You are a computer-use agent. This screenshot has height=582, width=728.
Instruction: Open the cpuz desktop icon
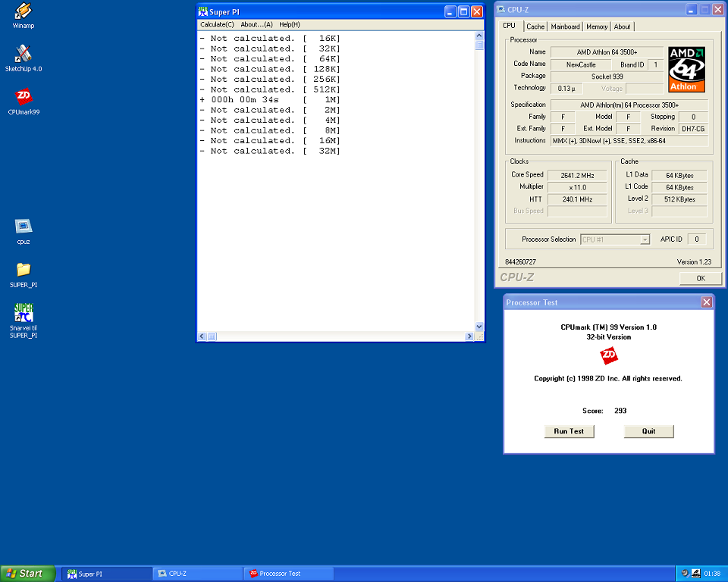point(24,231)
